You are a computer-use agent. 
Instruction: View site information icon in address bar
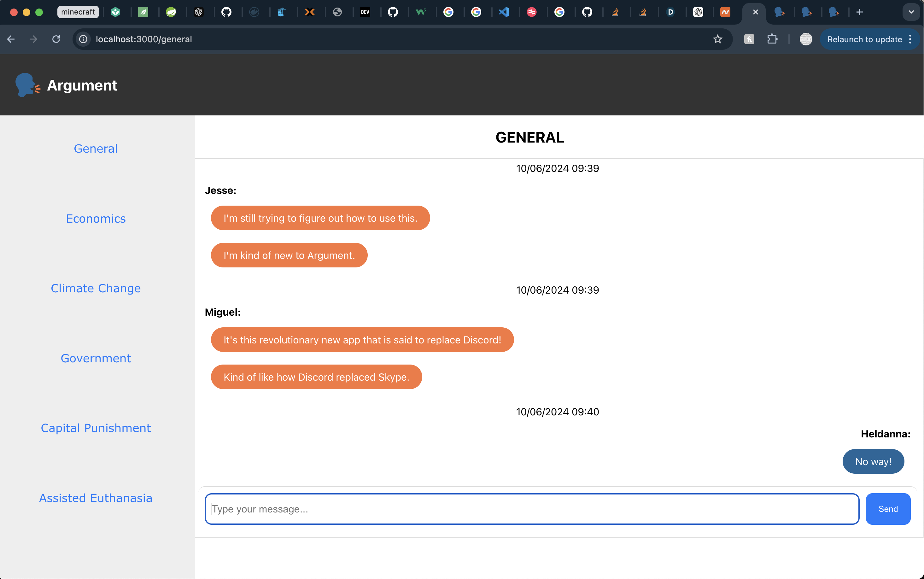click(83, 39)
